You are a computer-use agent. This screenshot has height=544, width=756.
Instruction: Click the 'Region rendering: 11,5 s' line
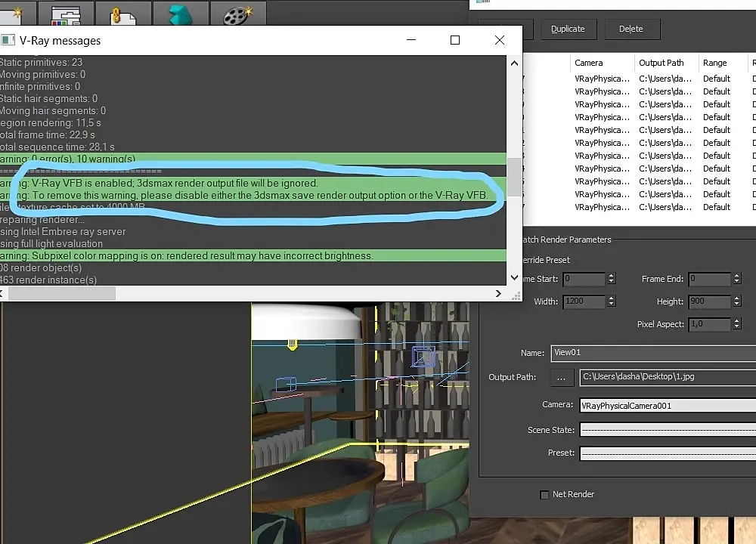(51, 122)
